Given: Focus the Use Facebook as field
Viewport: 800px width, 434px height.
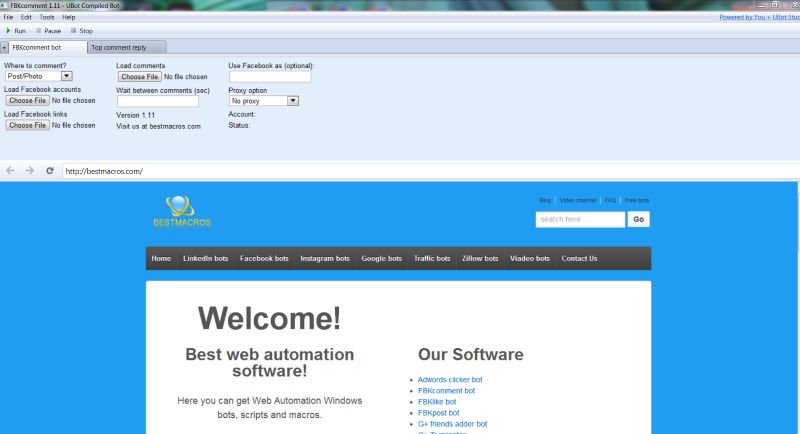Looking at the screenshot, I should [270, 76].
